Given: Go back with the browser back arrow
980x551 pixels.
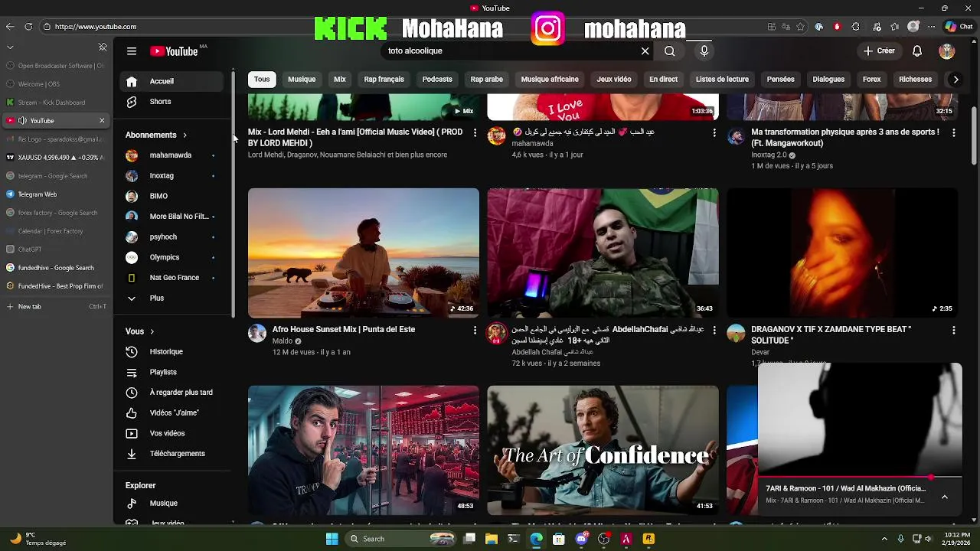Looking at the screenshot, I should point(10,27).
